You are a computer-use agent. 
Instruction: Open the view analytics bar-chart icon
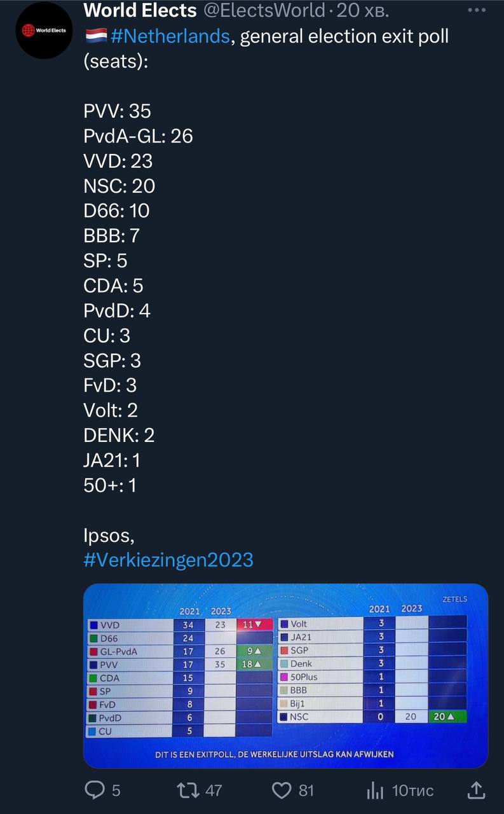(x=376, y=790)
